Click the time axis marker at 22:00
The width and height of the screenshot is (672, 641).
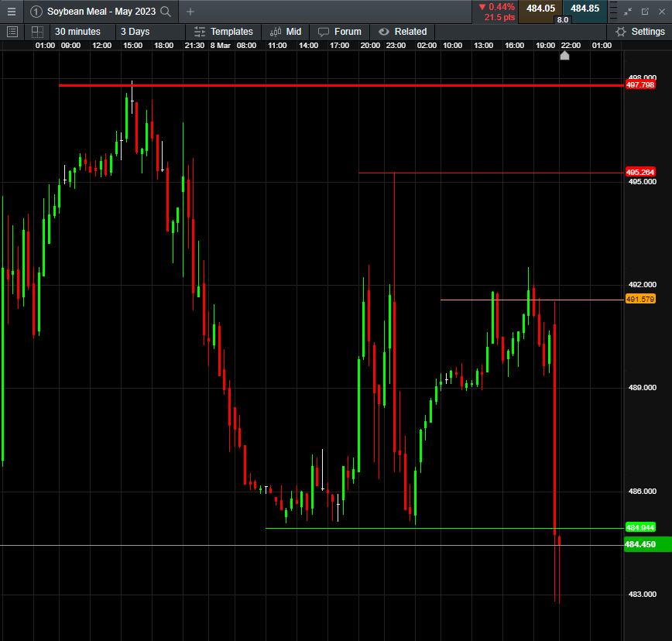(565, 56)
